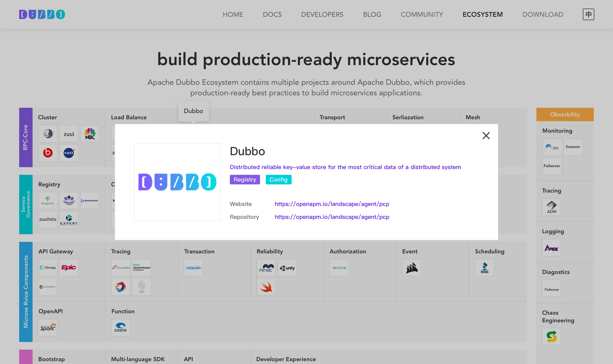The image size is (613, 364).
Task: Click the Config tag in dialog
Action: [278, 180]
